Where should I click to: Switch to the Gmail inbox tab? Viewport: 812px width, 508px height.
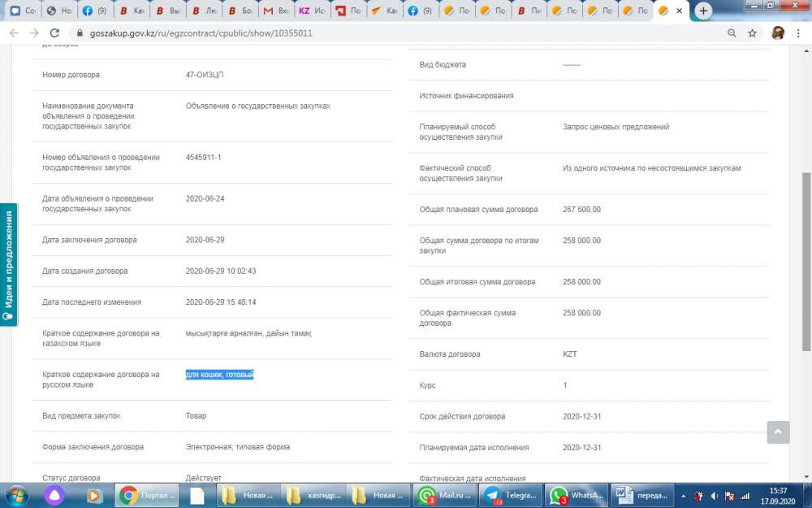(x=273, y=11)
